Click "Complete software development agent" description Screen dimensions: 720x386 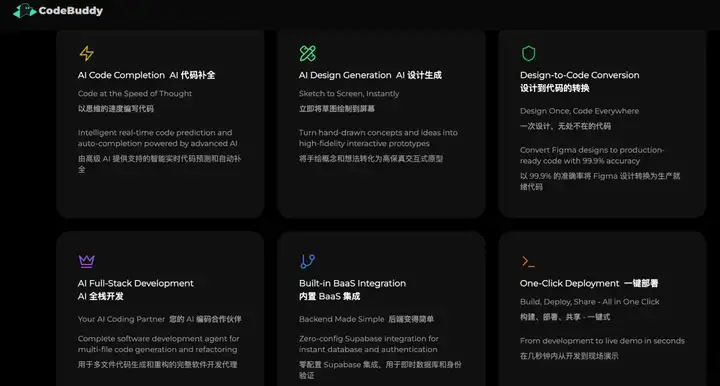pos(158,344)
